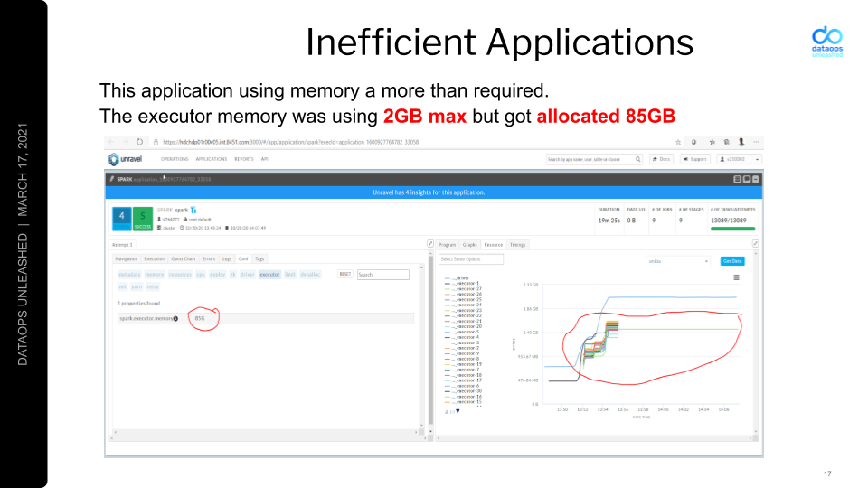Screen dimensions: 868x488
Task: Switch to the Program tab
Action: pos(448,245)
